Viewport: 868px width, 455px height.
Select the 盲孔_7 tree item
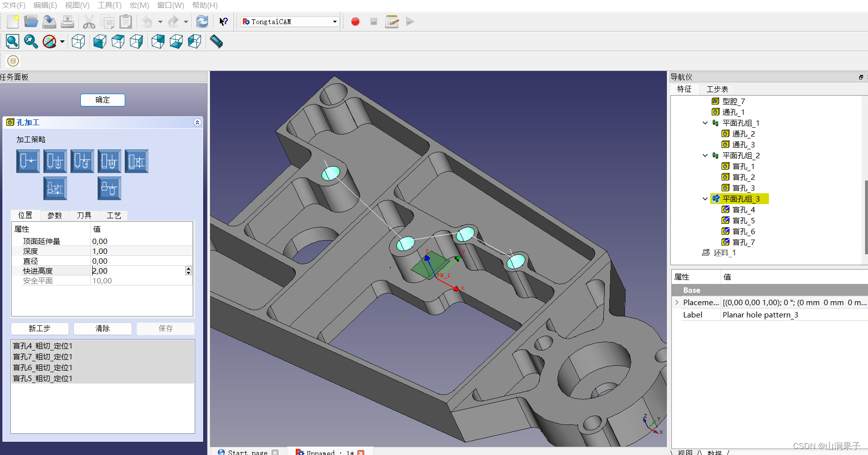tap(738, 243)
